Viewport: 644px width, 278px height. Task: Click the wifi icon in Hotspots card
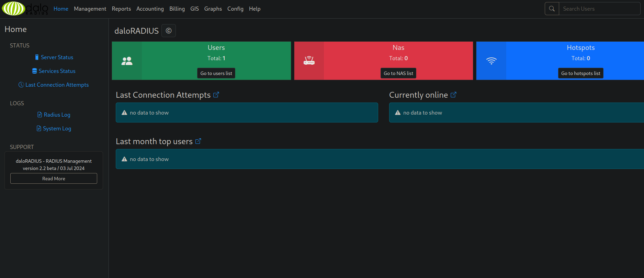(x=492, y=61)
